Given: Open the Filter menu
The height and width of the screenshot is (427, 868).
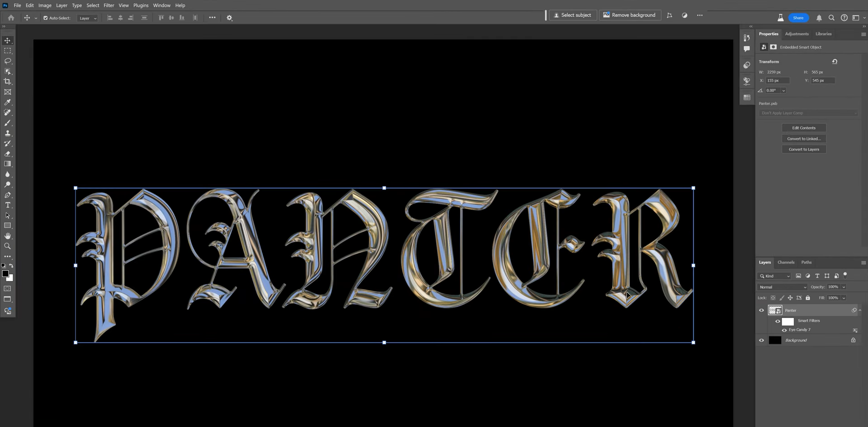Looking at the screenshot, I should 109,5.
